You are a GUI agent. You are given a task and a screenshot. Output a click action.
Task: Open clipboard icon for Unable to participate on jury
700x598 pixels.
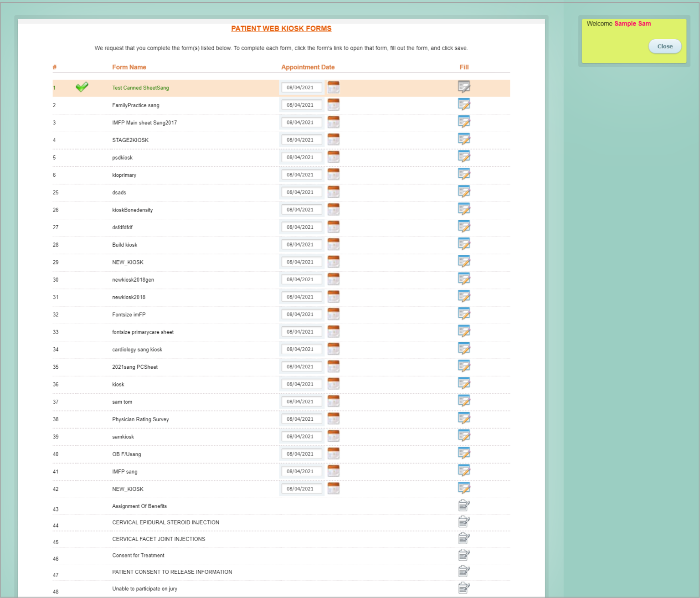click(x=463, y=588)
